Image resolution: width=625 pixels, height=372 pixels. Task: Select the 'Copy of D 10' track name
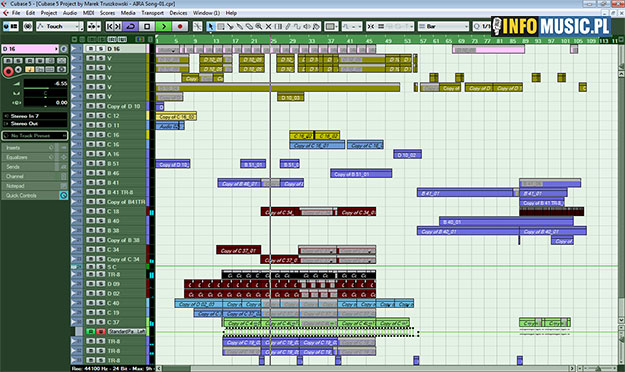124,106
